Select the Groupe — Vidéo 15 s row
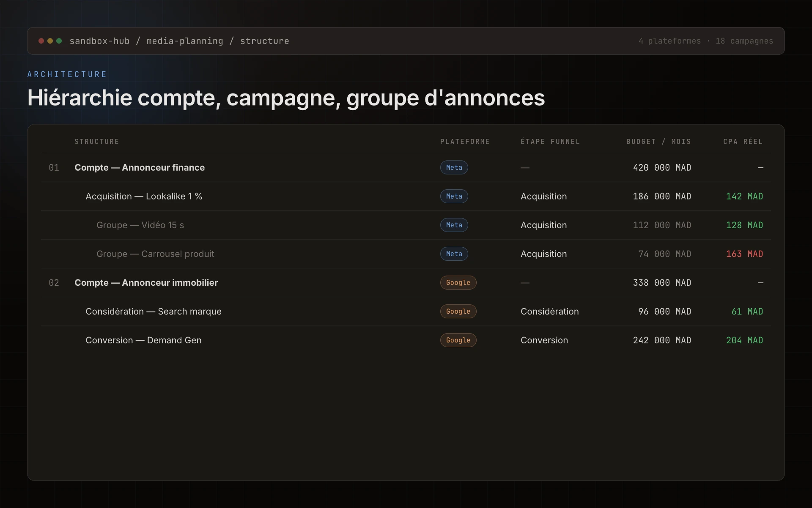812x508 pixels. (406, 225)
